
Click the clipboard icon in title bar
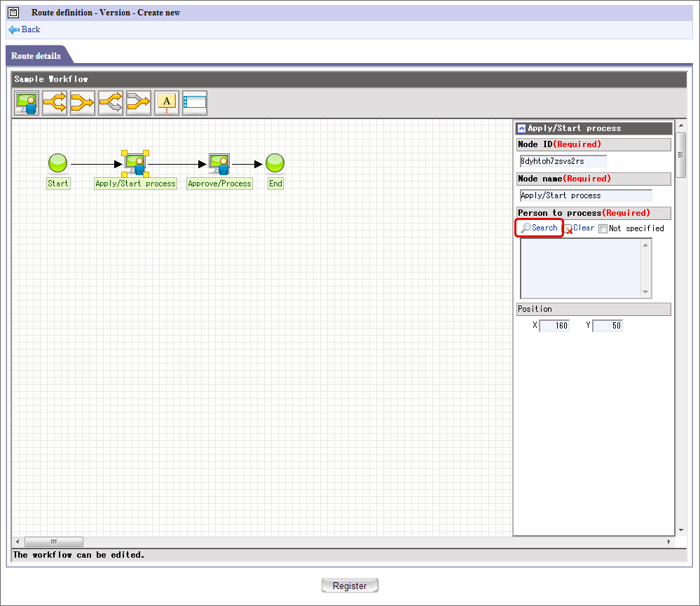(x=14, y=13)
